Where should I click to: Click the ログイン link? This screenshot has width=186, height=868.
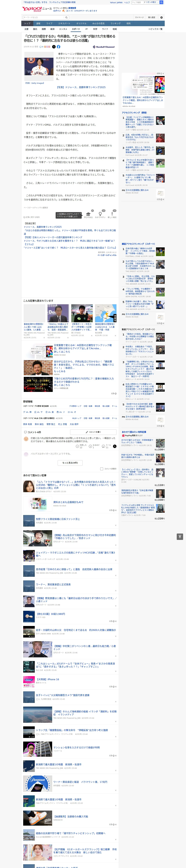tap(57, 11)
